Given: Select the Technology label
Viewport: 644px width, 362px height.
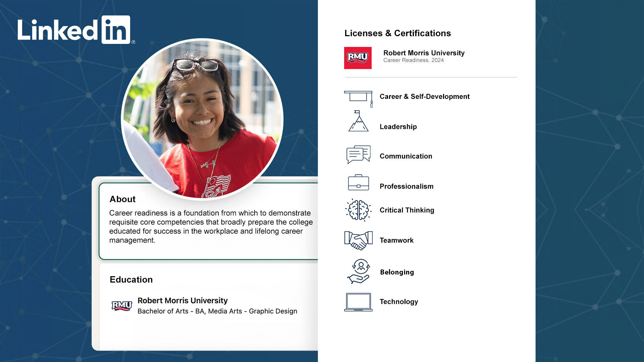Looking at the screenshot, I should pyautogui.click(x=399, y=302).
